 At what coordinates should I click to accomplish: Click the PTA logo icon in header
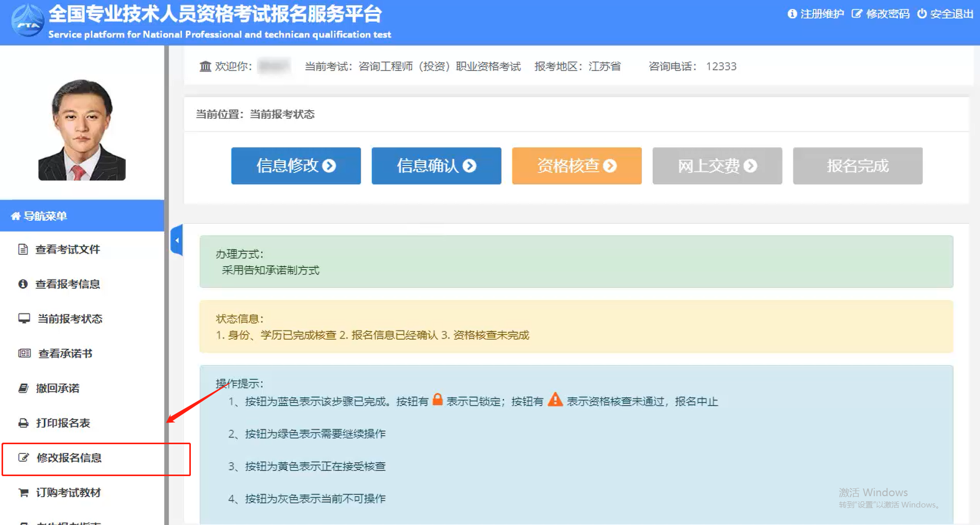tap(28, 21)
